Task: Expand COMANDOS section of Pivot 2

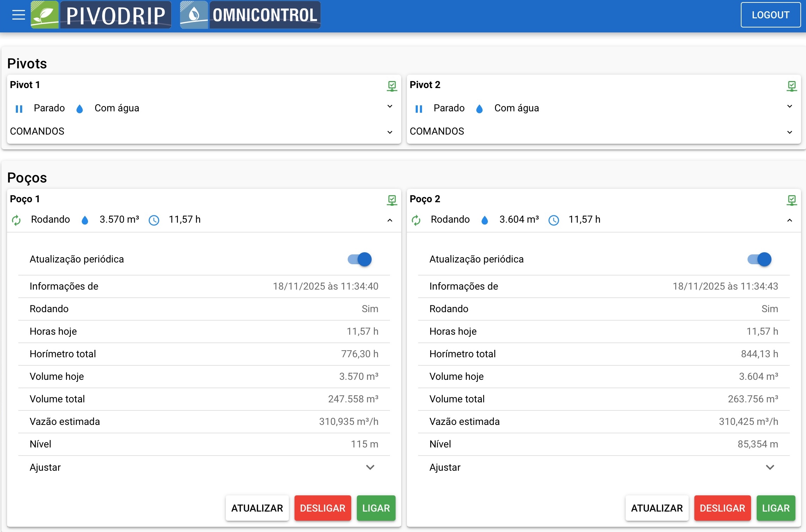Action: [789, 132]
